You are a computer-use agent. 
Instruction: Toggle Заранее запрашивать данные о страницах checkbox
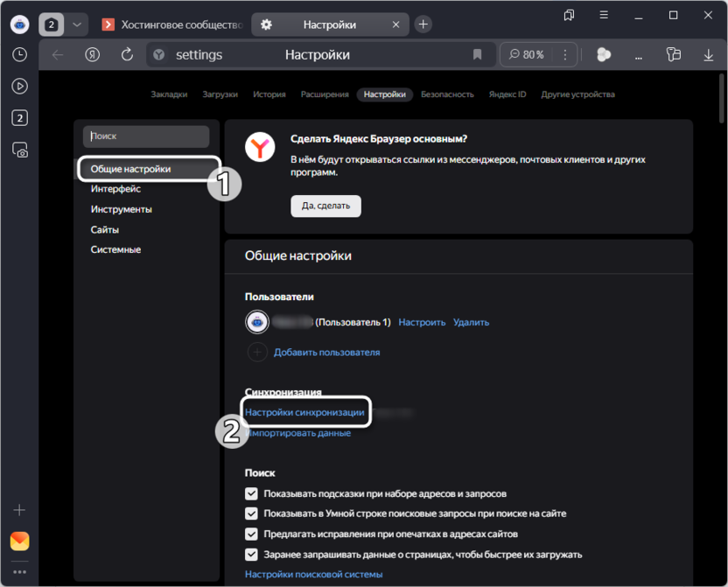[251, 555]
